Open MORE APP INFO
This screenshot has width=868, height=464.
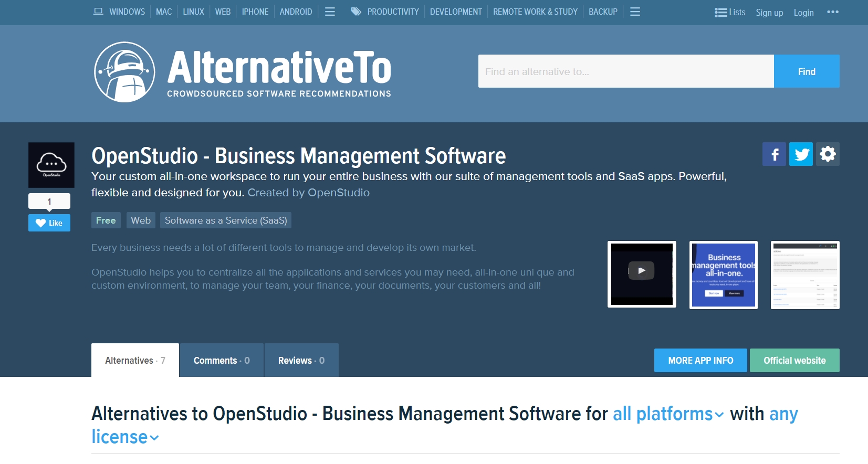point(700,361)
